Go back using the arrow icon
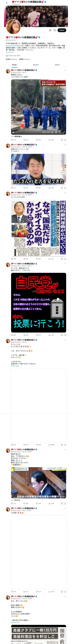Viewport: 72px width, 644px height. (x=7, y=3)
